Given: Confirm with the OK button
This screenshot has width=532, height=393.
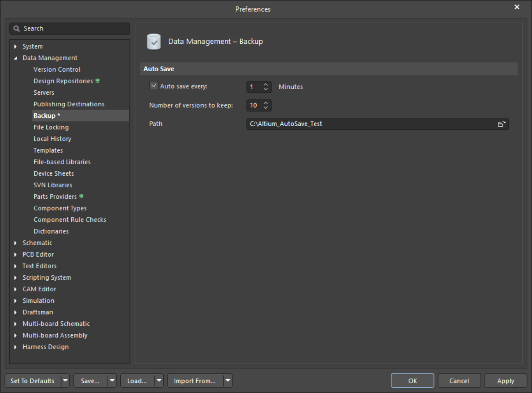Looking at the screenshot, I should coord(413,381).
